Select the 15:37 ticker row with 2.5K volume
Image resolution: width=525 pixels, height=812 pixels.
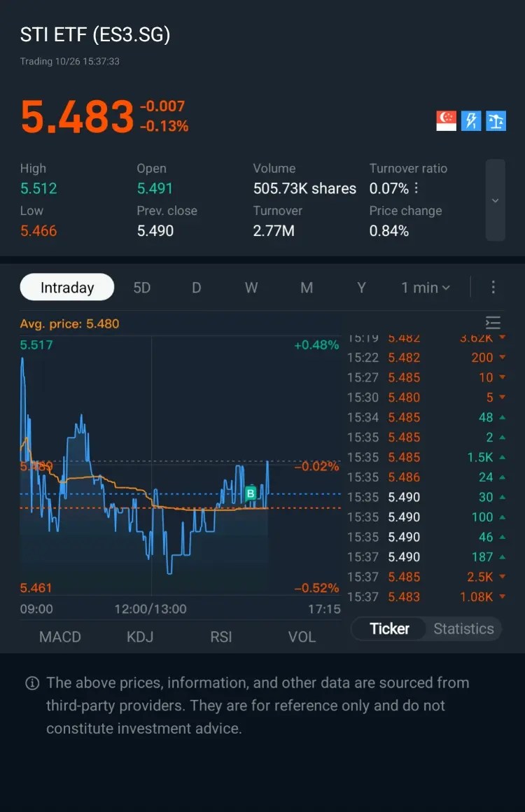426,577
